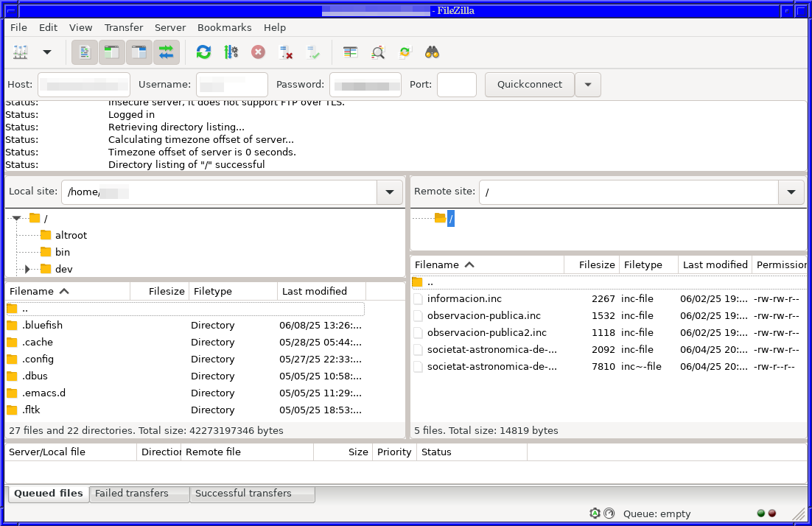Toggle synchronized browsing icon
Viewport: 812px width, 526px height.
point(405,52)
